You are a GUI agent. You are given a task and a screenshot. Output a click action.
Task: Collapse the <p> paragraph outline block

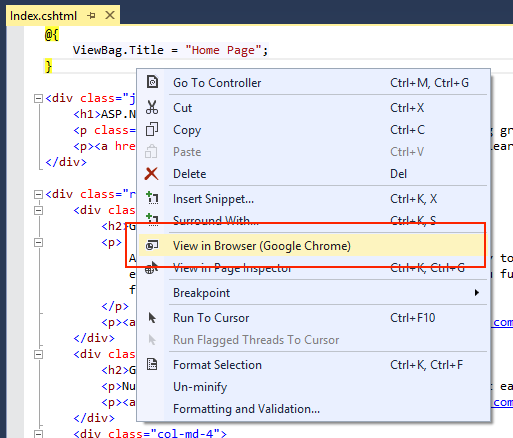pyautogui.click(x=38, y=242)
